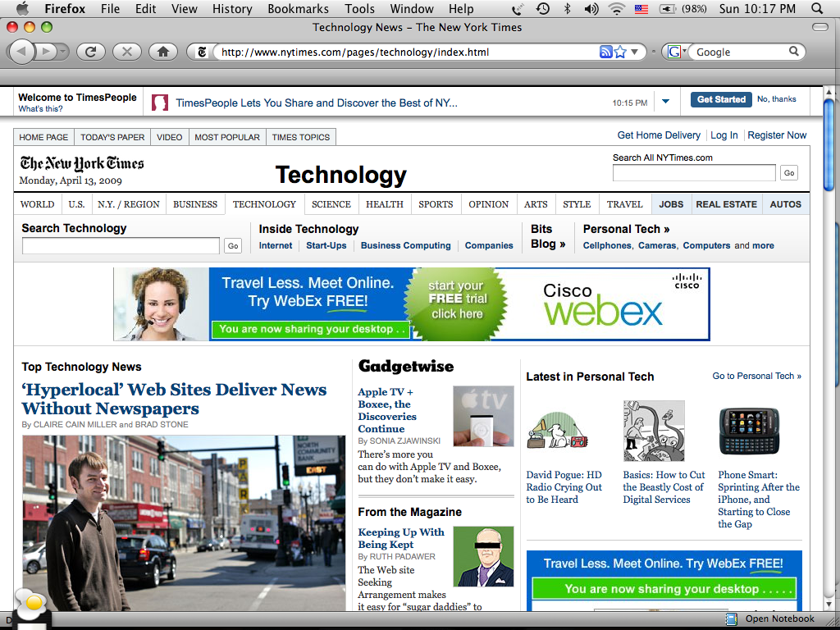Open the MOST POPULAR tab

pos(227,137)
